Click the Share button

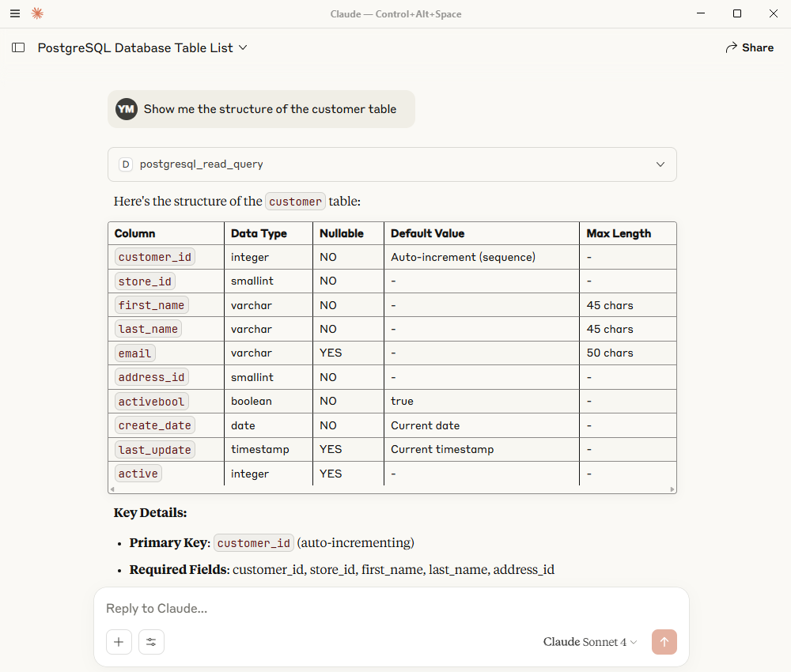(x=750, y=47)
